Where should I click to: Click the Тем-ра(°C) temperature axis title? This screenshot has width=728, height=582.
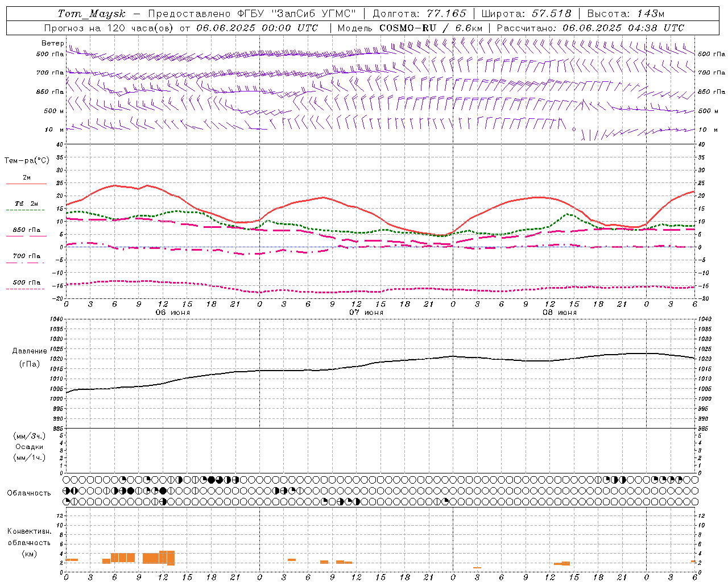[27, 161]
